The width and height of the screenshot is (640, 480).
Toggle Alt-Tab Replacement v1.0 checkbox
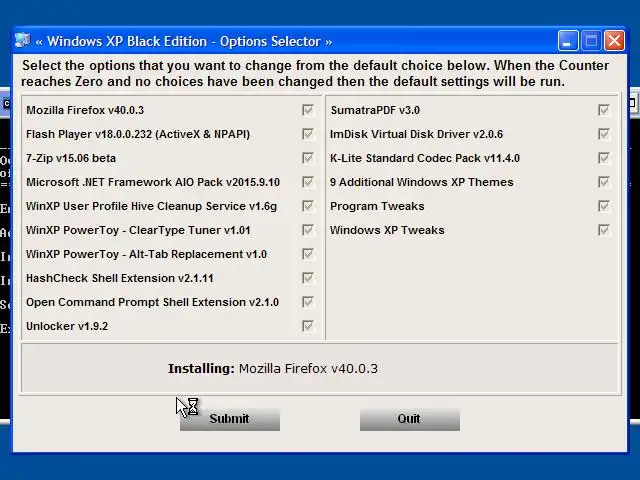(x=308, y=254)
